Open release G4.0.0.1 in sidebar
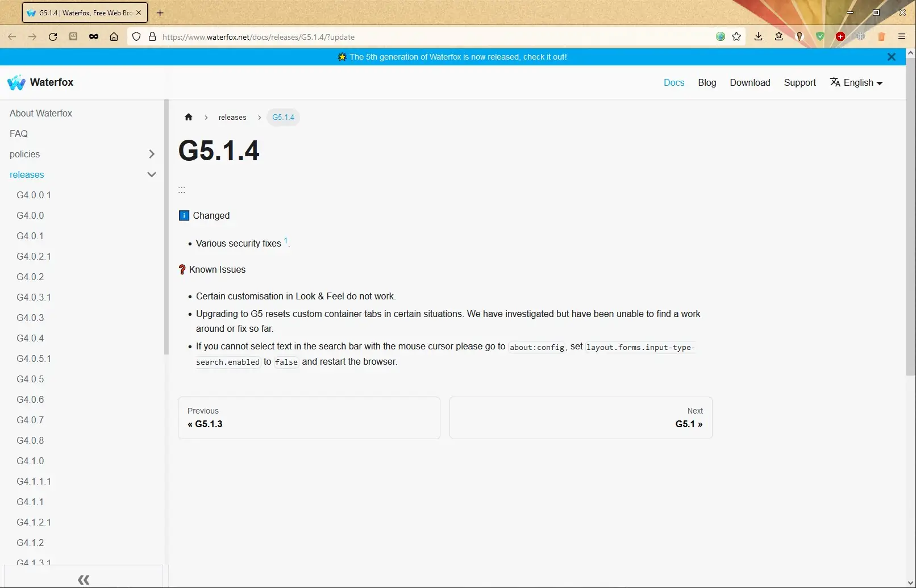Viewport: 916px width, 588px height. [x=34, y=195]
